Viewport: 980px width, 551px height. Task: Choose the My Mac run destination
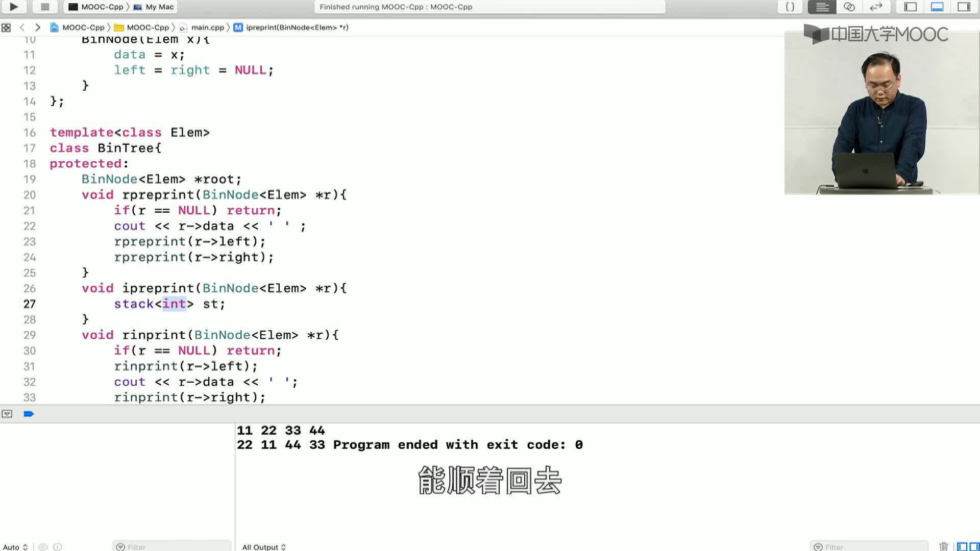pyautogui.click(x=154, y=7)
